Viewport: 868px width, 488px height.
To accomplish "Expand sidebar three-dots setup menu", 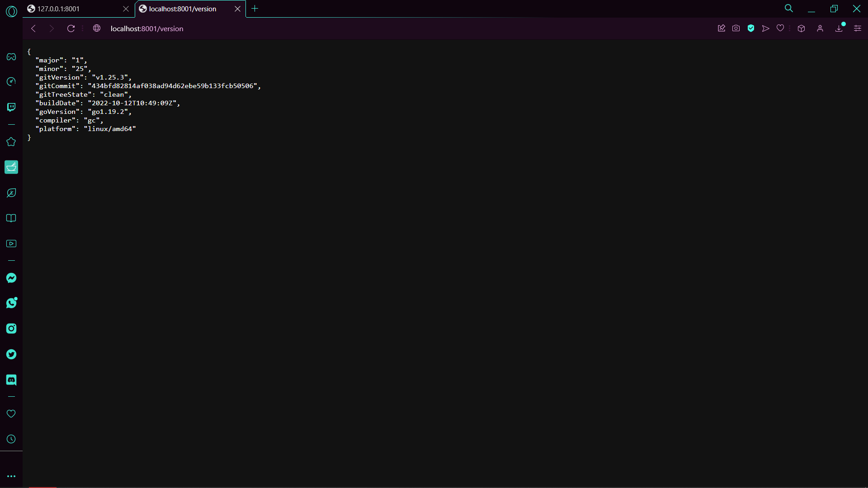I will coord(11,476).
